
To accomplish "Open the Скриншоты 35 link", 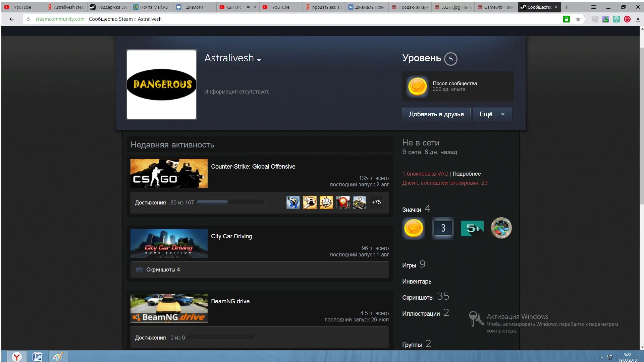I will pos(426,297).
